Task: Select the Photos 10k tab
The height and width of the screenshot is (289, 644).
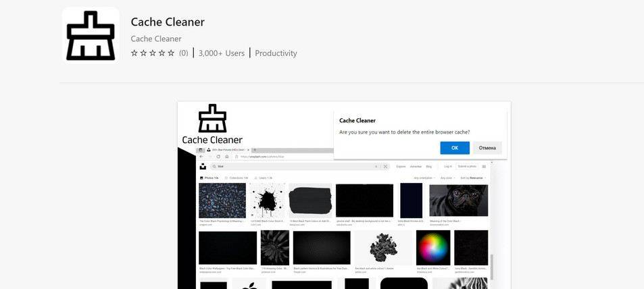Action: click(209, 178)
